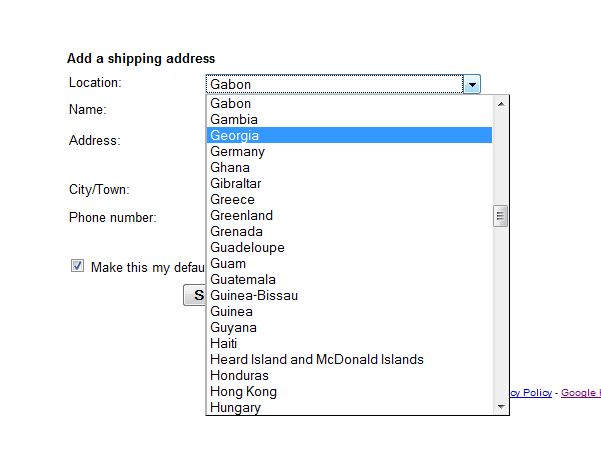The height and width of the screenshot is (450, 601).
Task: Open the Privacy Policy link
Action: [530, 393]
